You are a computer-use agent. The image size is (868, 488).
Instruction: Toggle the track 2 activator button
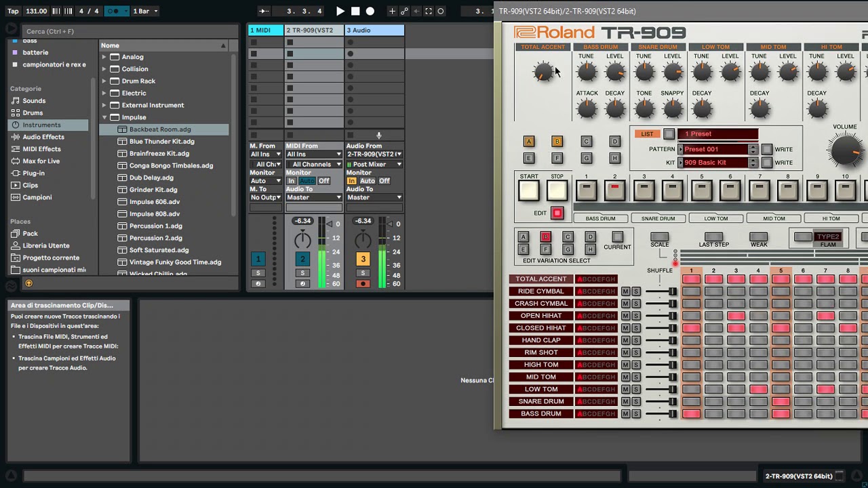pos(302,259)
